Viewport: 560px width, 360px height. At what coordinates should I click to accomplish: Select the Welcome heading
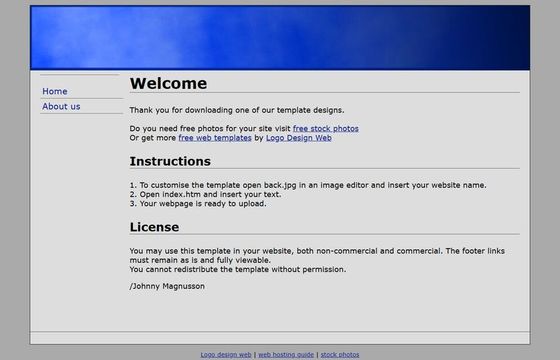[168, 84]
